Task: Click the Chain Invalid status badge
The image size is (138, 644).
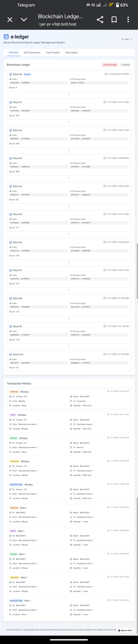Action: 110,65
